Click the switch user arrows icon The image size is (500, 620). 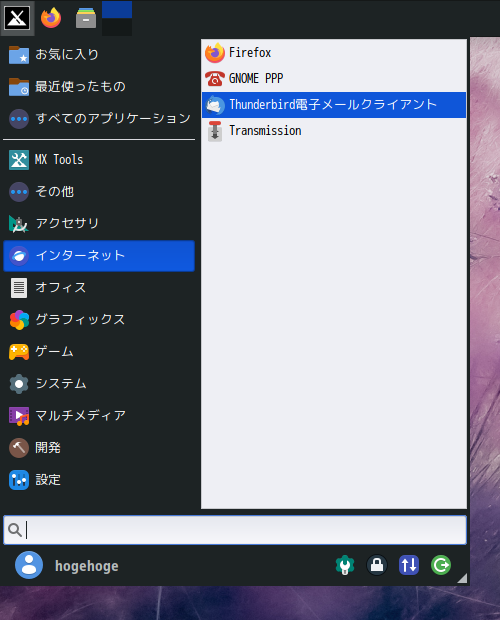(x=409, y=565)
